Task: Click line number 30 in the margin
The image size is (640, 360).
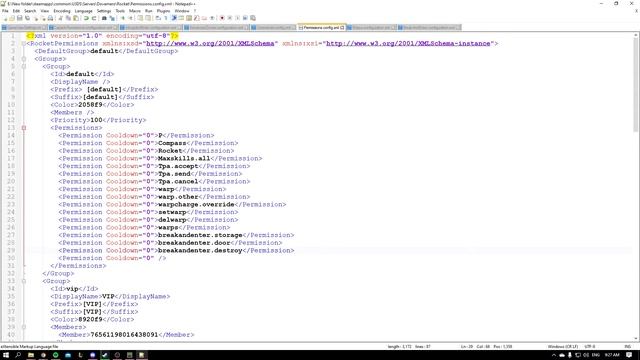Action: tap(11, 258)
